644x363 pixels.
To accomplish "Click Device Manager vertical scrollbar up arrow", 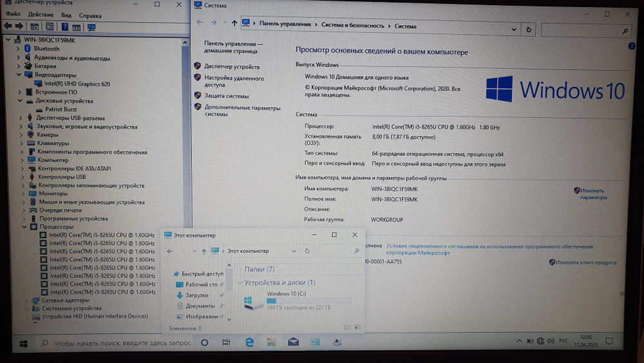I will [185, 43].
